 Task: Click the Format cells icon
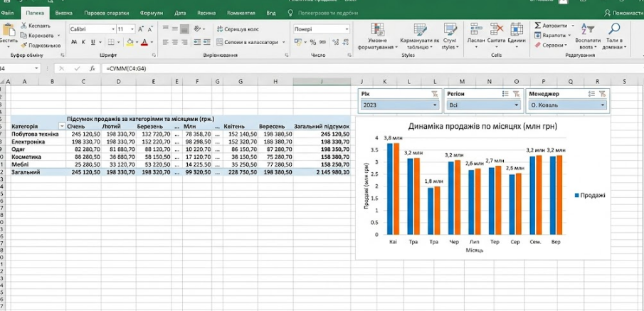(517, 28)
